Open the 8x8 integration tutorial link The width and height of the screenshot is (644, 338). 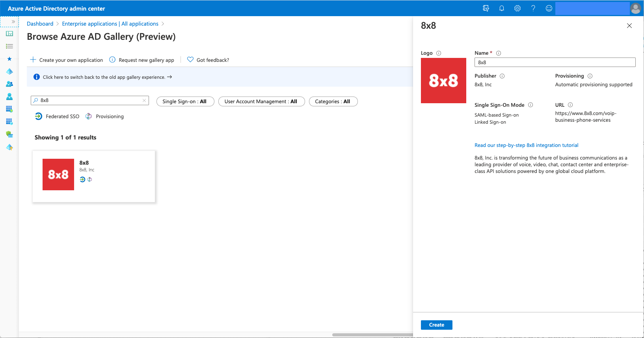point(526,145)
